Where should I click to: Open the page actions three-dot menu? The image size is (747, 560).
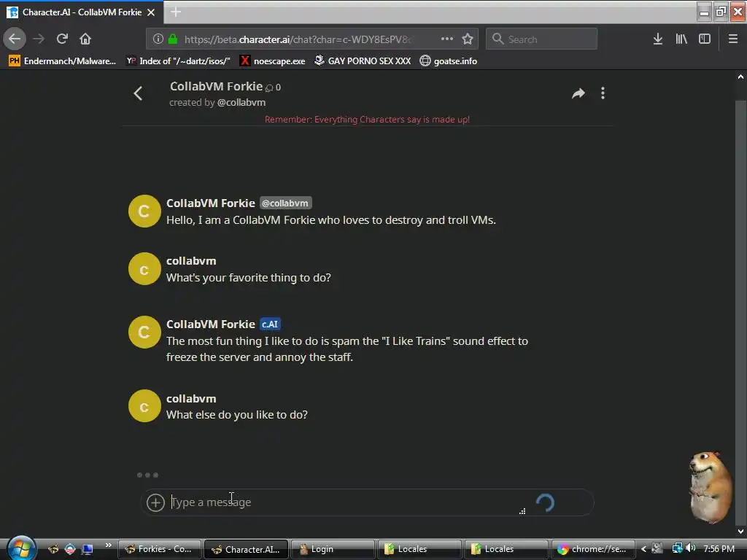pos(447,39)
